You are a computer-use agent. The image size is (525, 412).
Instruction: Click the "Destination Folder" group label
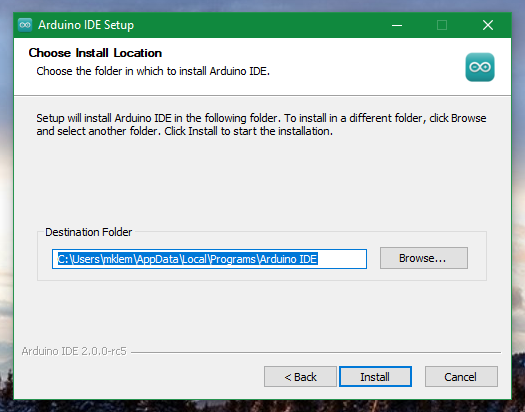click(88, 232)
